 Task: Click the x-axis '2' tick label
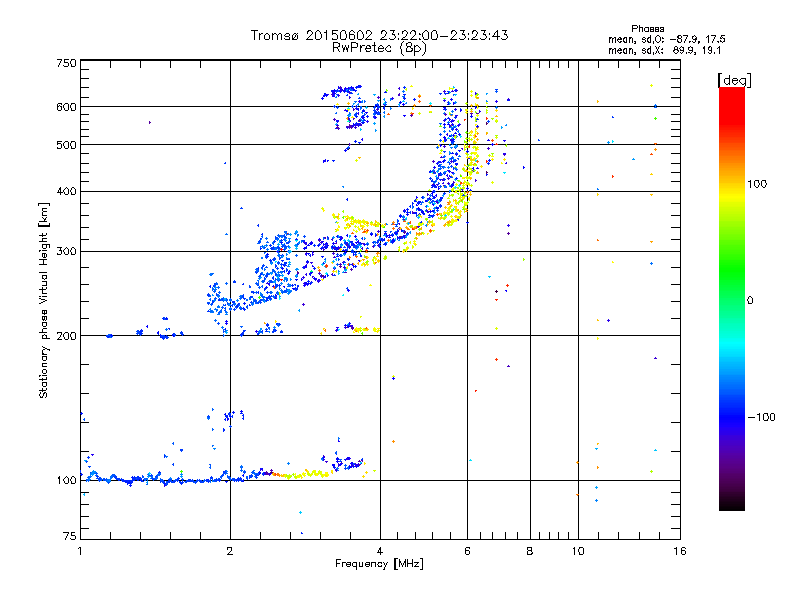230,551
